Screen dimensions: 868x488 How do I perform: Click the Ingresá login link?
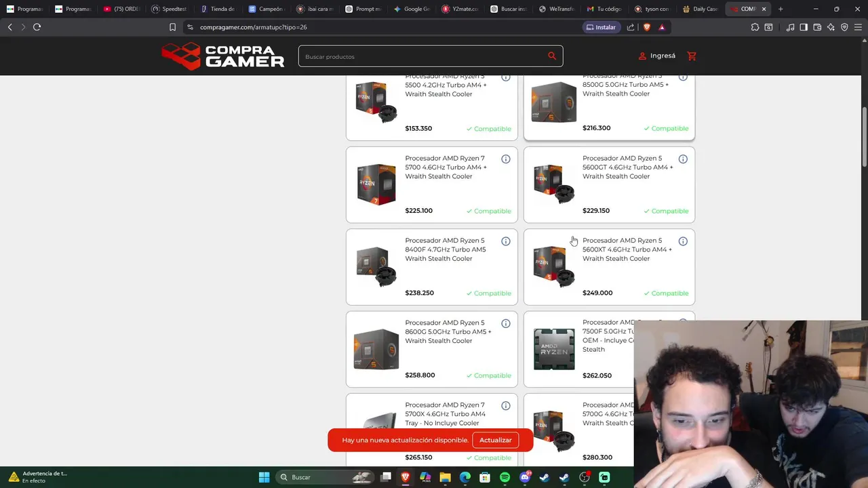(x=657, y=56)
